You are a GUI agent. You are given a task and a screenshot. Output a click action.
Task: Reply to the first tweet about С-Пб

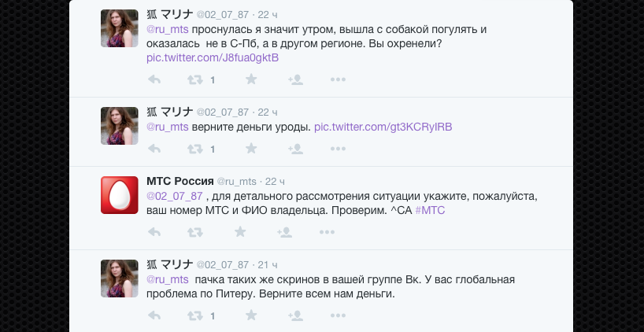coord(155,79)
